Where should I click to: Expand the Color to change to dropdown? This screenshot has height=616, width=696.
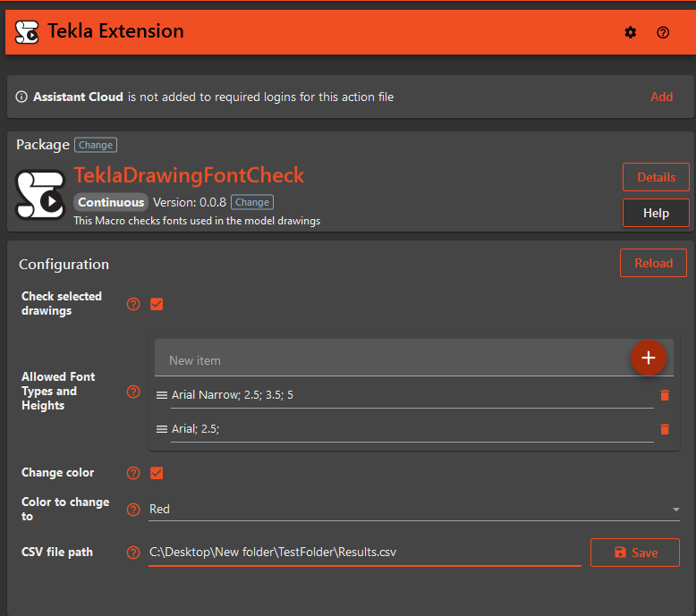point(675,510)
